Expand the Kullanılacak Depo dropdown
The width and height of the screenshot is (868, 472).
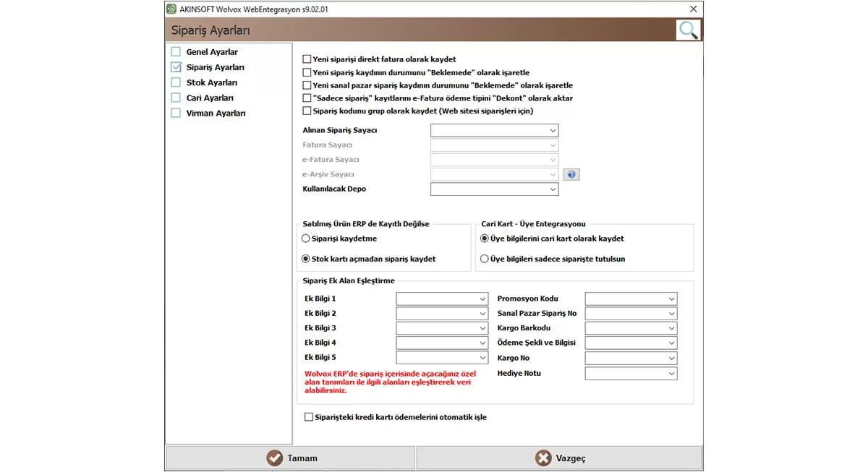(x=494, y=189)
